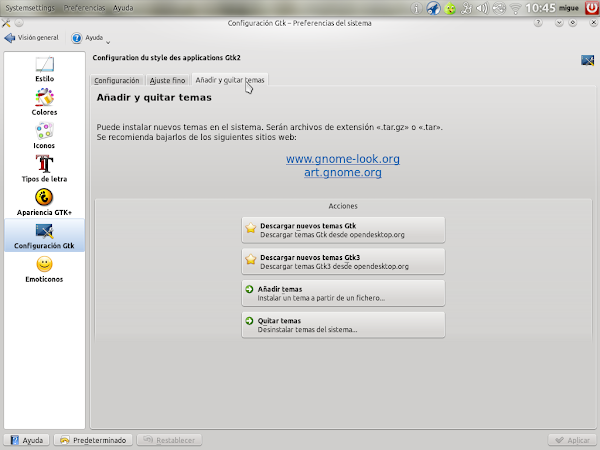Expand the Ayuda toolbar dropdown arrow

point(108,42)
